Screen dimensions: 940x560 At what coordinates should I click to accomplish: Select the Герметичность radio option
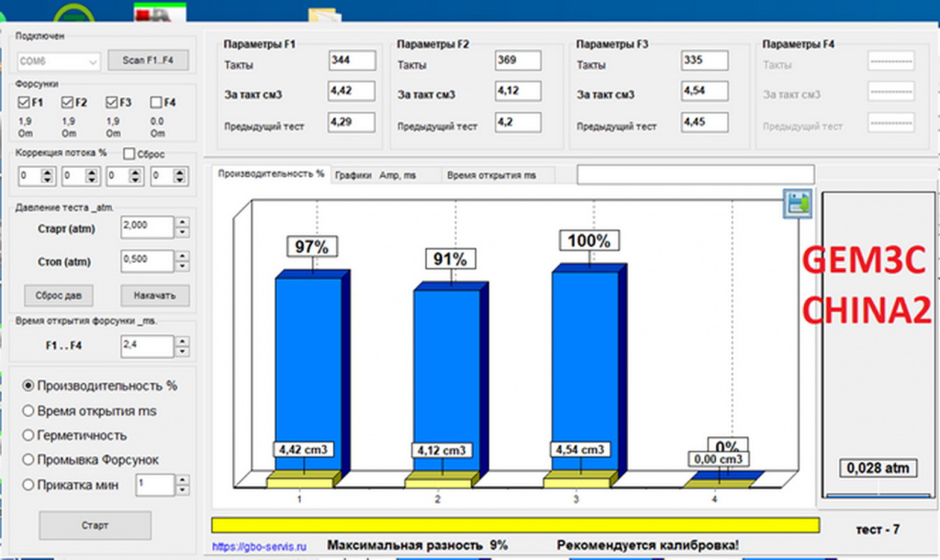[28, 435]
